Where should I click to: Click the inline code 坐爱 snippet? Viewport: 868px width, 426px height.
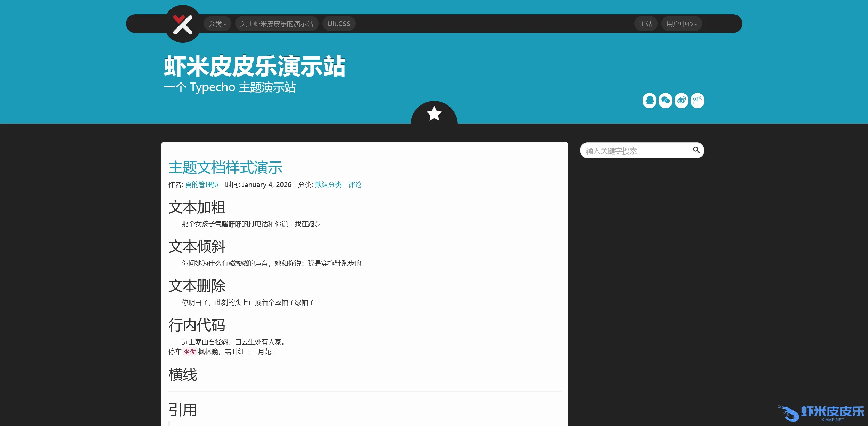point(190,352)
